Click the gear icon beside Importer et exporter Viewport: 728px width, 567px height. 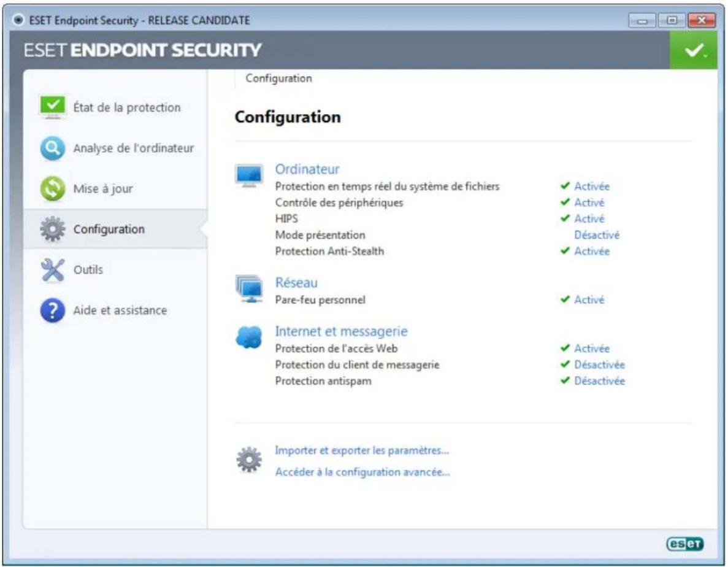pos(249,460)
